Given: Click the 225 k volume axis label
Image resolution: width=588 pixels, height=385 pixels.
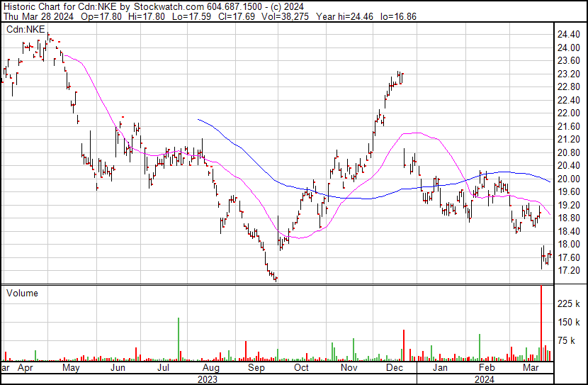Looking at the screenshot, I should [x=570, y=304].
